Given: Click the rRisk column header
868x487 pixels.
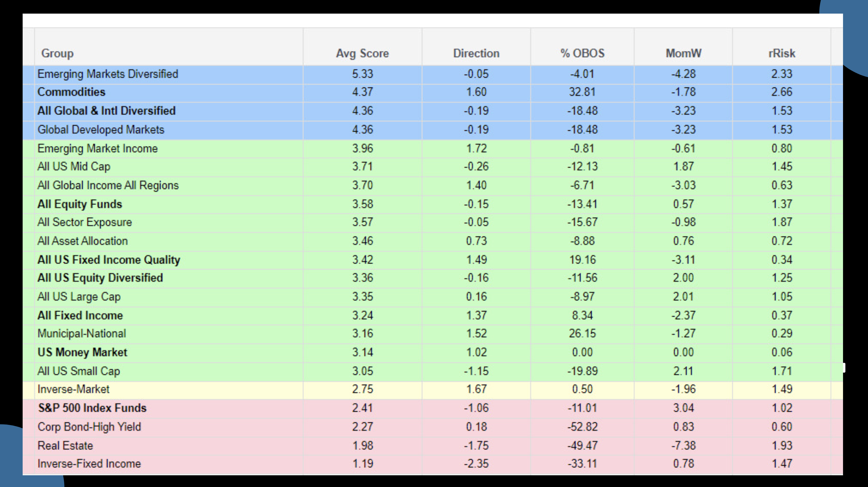Looking at the screenshot, I should (782, 53).
